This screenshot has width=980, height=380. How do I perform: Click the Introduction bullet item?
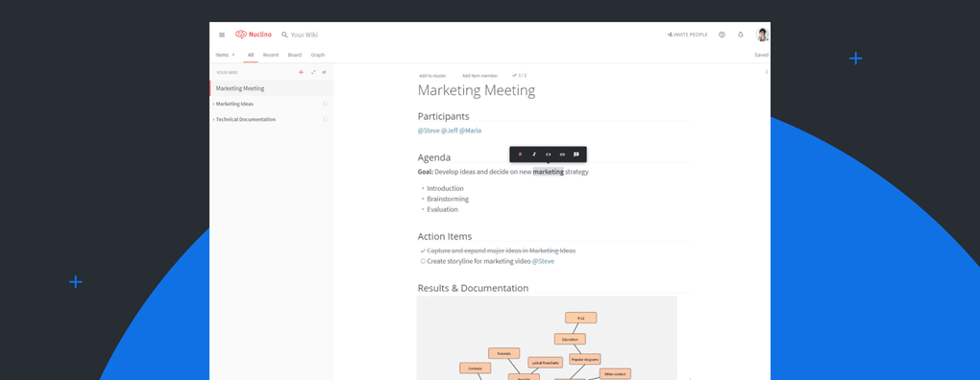(x=445, y=188)
